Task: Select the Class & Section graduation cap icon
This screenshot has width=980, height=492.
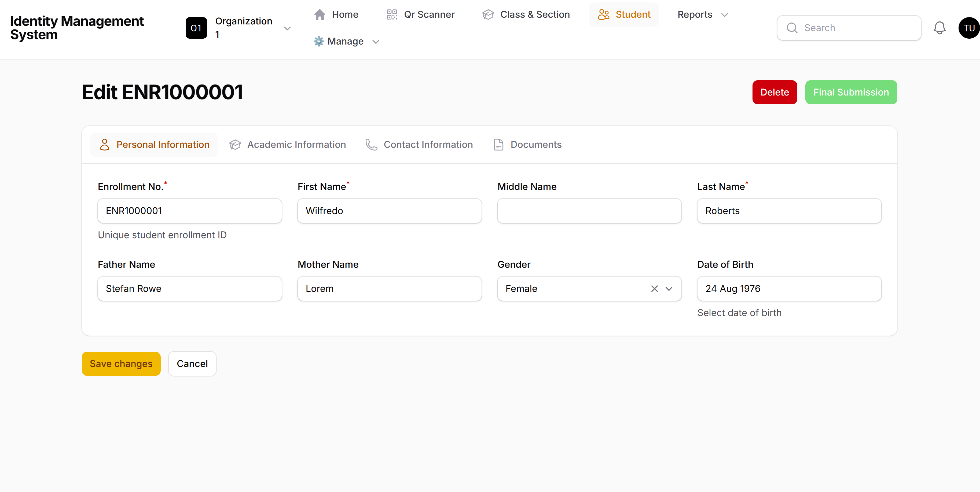Action: (487, 14)
